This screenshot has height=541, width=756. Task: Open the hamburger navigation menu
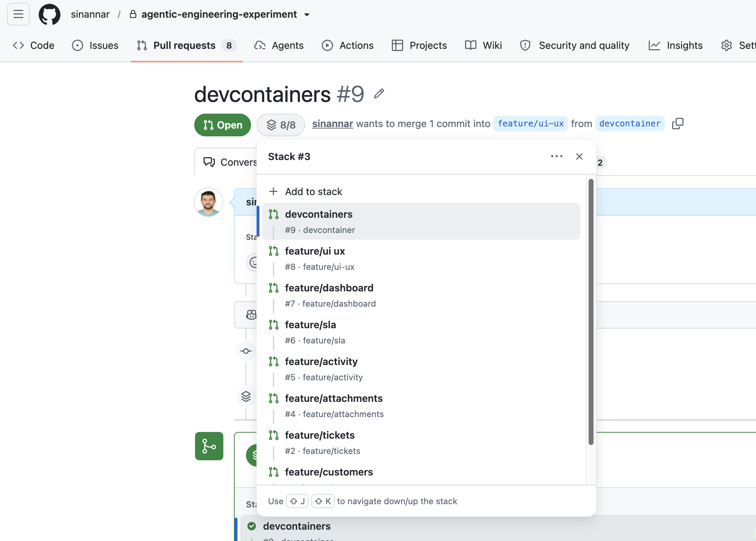18,15
